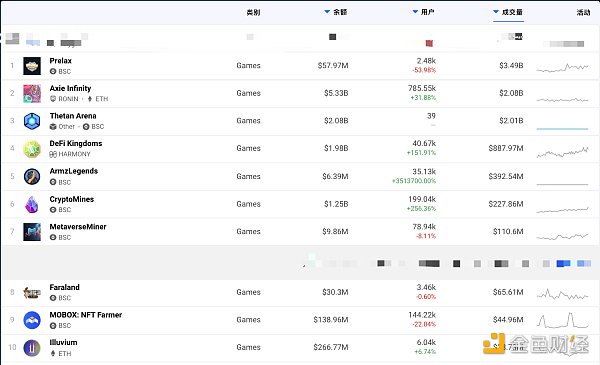Image resolution: width=600 pixels, height=365 pixels.
Task: Open the MOBOX NFT Farmer logo
Action: point(32,320)
